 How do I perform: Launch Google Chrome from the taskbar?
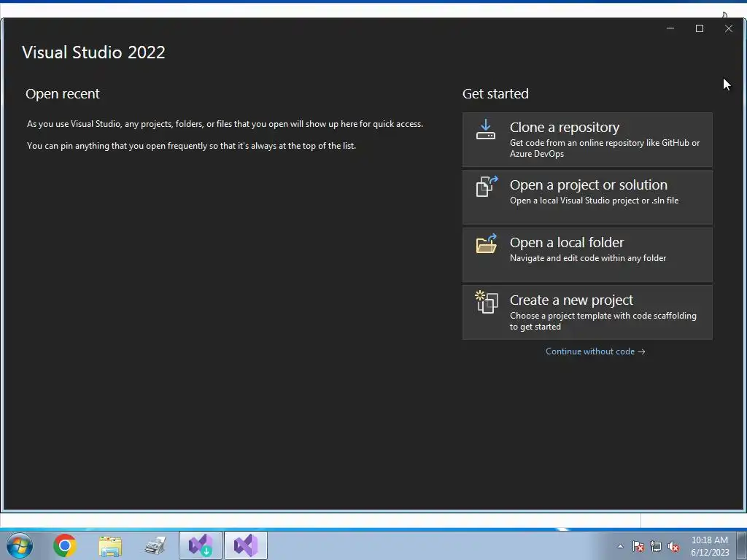65,545
